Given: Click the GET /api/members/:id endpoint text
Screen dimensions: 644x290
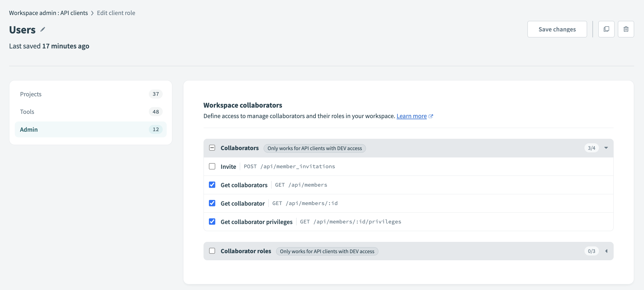Looking at the screenshot, I should [305, 203].
